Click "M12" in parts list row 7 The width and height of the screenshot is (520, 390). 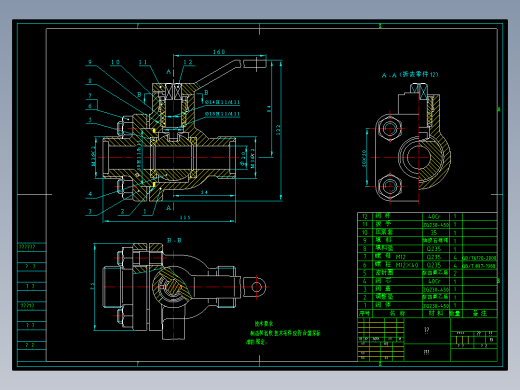click(401, 257)
